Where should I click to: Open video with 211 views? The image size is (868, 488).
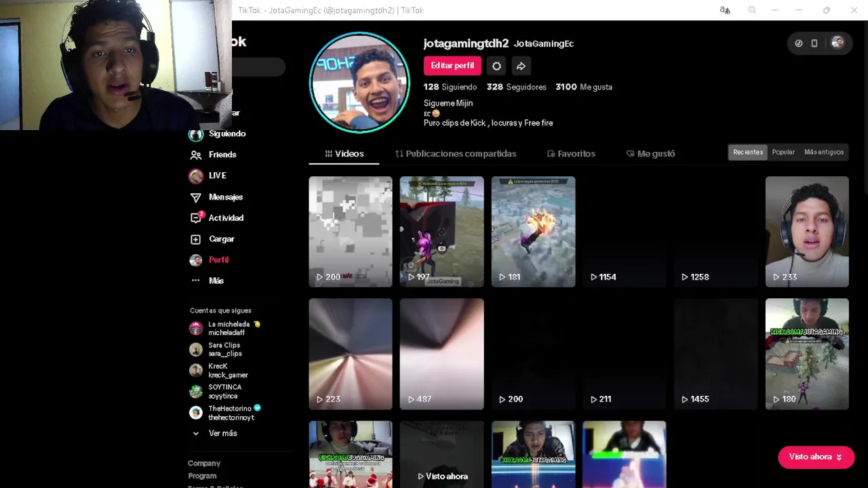pyautogui.click(x=625, y=354)
